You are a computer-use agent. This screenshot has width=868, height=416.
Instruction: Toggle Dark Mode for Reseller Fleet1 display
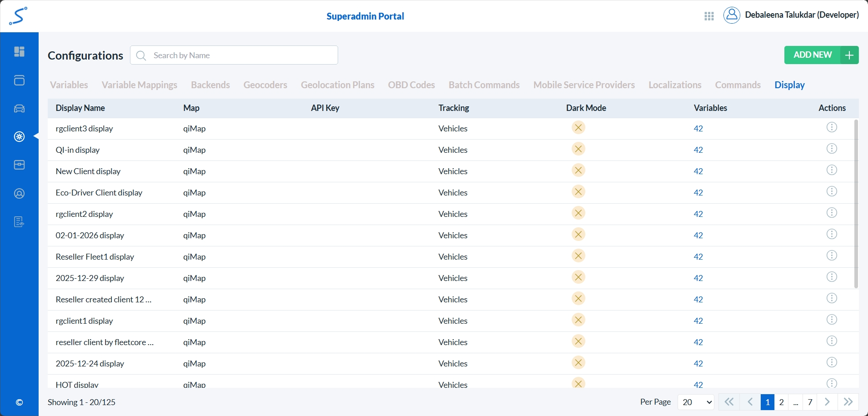tap(578, 256)
